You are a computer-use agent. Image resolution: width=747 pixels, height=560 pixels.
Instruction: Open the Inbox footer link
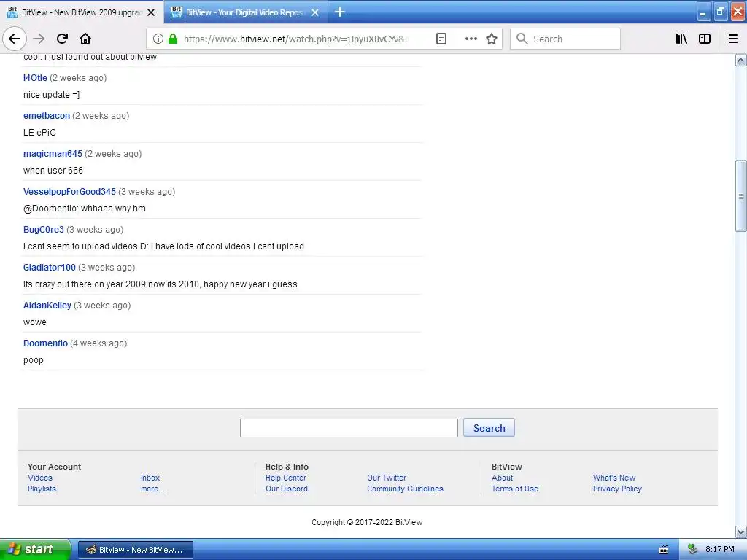(150, 478)
